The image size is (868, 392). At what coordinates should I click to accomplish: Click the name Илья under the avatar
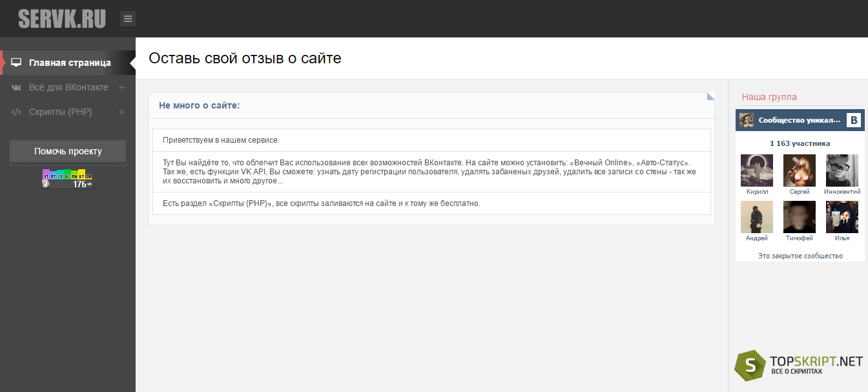842,238
